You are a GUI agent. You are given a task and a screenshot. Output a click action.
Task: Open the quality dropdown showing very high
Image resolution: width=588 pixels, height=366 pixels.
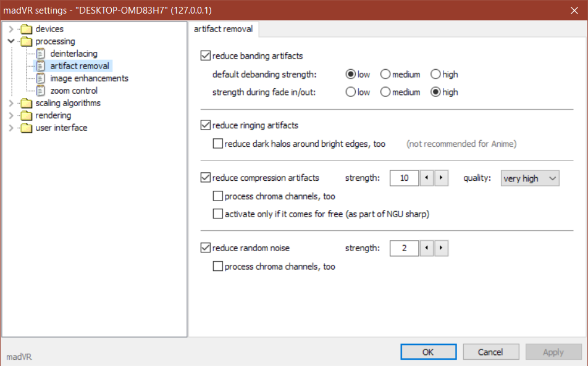tap(530, 178)
